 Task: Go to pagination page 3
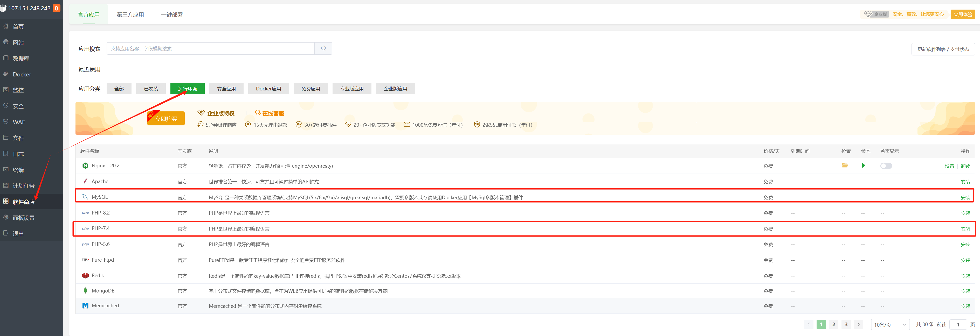(x=846, y=324)
